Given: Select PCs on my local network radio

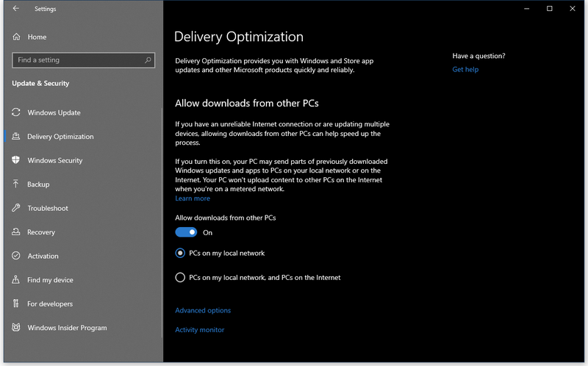Looking at the screenshot, I should [x=180, y=253].
